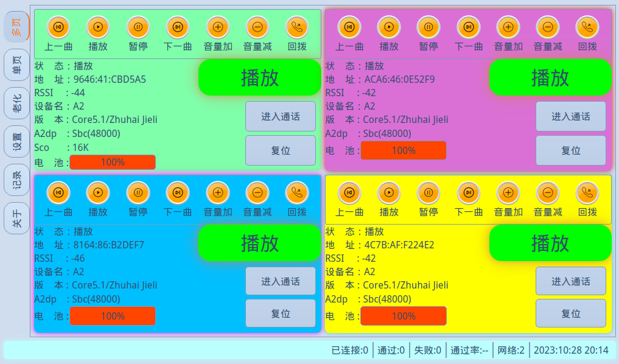The width and height of the screenshot is (619, 364).
Task: Click 进入通话 button in yellow panel
Action: pyautogui.click(x=571, y=281)
